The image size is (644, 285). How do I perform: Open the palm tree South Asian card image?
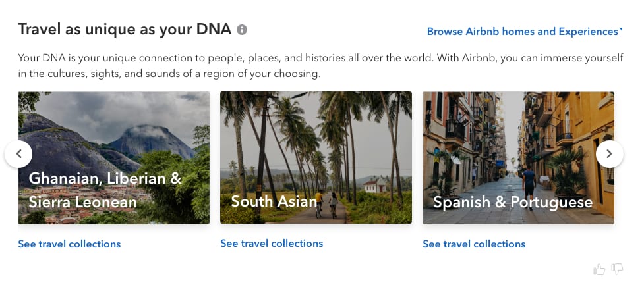click(x=316, y=157)
